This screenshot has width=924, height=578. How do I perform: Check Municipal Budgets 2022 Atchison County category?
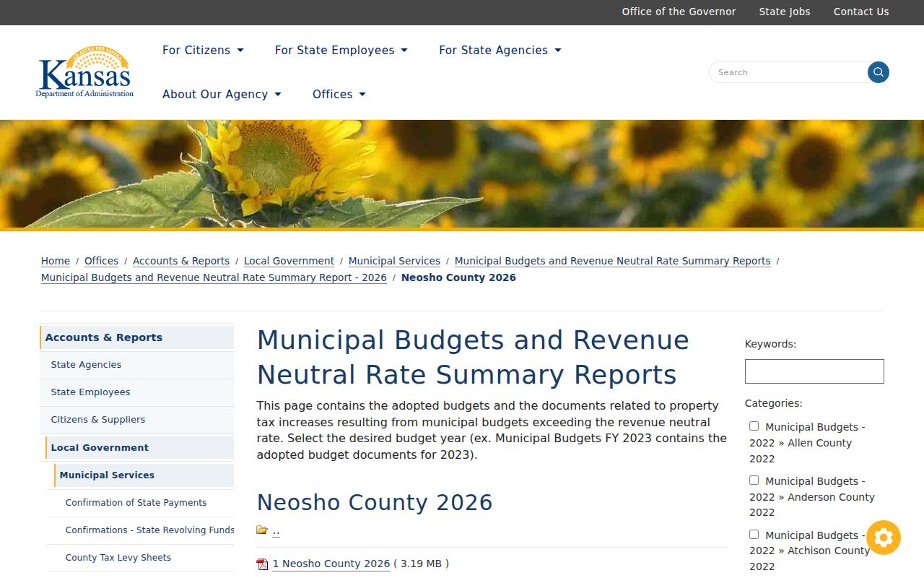coord(754,535)
